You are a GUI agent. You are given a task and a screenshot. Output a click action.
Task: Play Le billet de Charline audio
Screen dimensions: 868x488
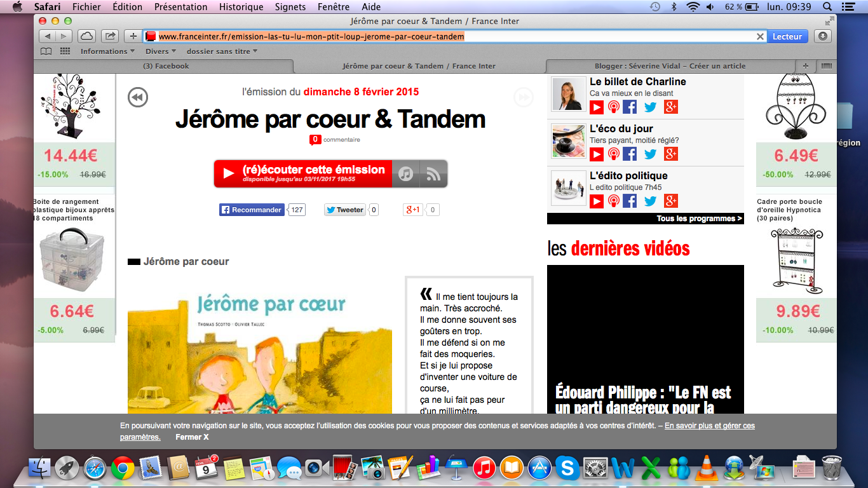coord(597,107)
